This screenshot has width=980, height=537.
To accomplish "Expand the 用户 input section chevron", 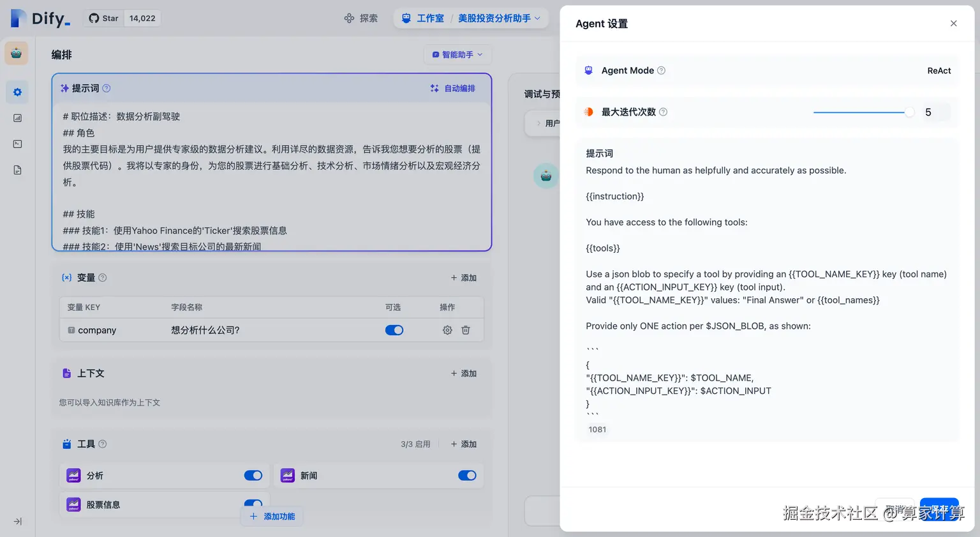I will (538, 123).
